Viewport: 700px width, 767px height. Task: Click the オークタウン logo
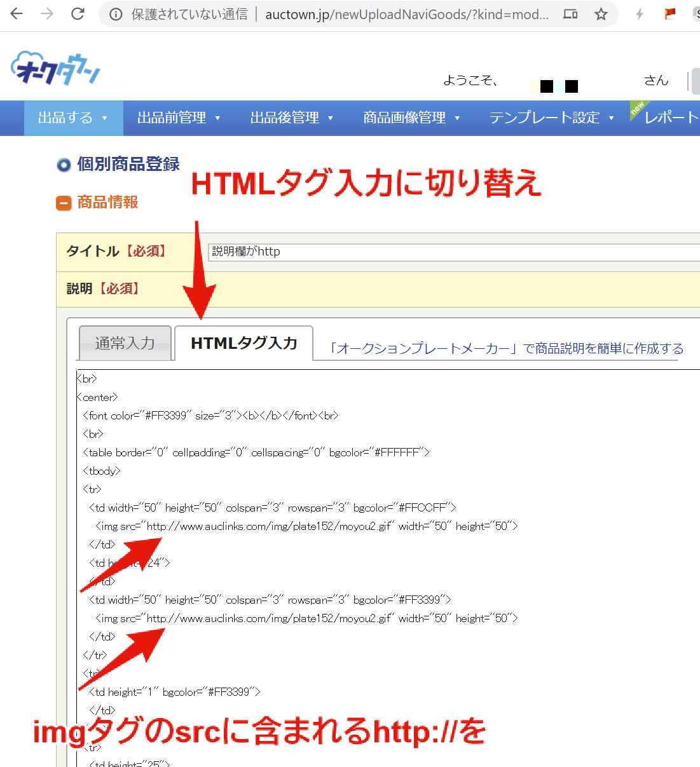56,69
